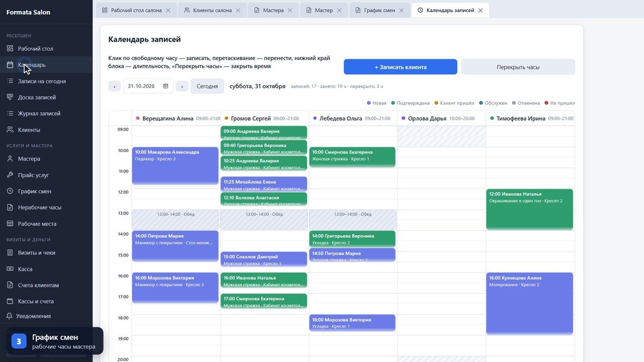
Task: Switch to График смен tab
Action: [380, 10]
